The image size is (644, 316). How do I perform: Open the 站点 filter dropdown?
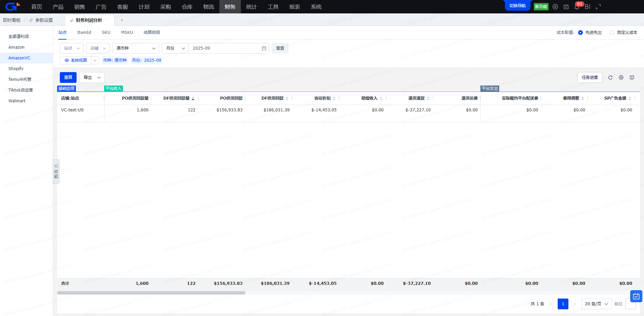[72, 48]
